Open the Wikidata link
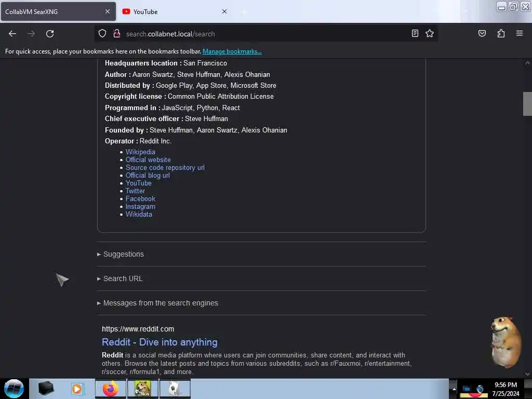This screenshot has width=532, height=399. click(139, 215)
